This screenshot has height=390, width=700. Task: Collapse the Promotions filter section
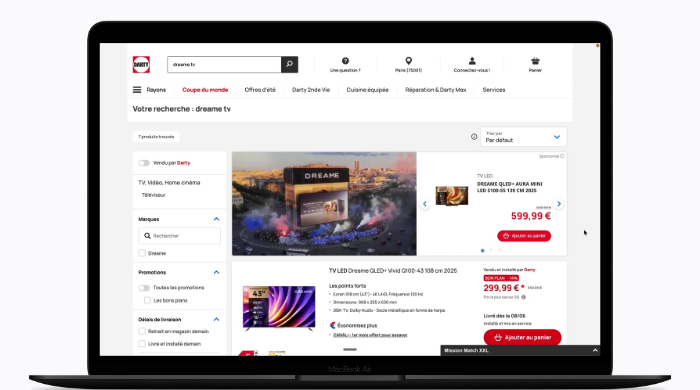217,272
